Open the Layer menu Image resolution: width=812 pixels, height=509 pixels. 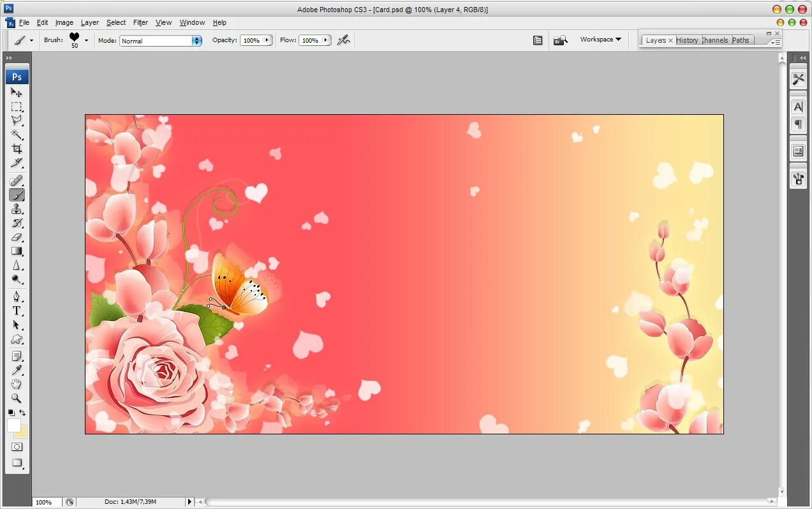pyautogui.click(x=90, y=22)
